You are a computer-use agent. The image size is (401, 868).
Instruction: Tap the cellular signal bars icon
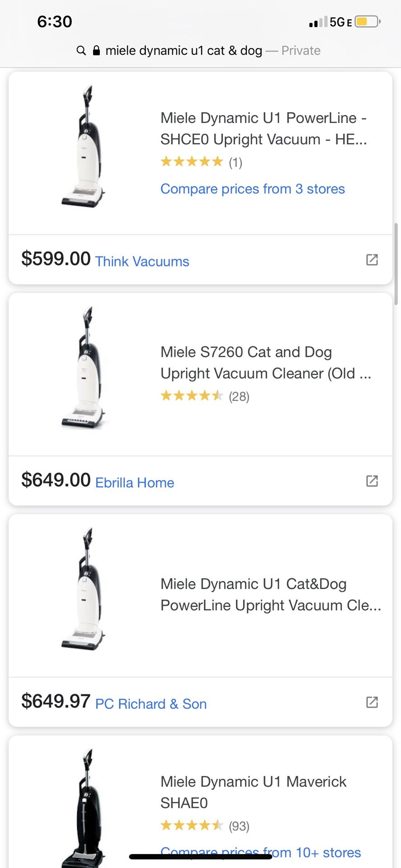tap(318, 22)
